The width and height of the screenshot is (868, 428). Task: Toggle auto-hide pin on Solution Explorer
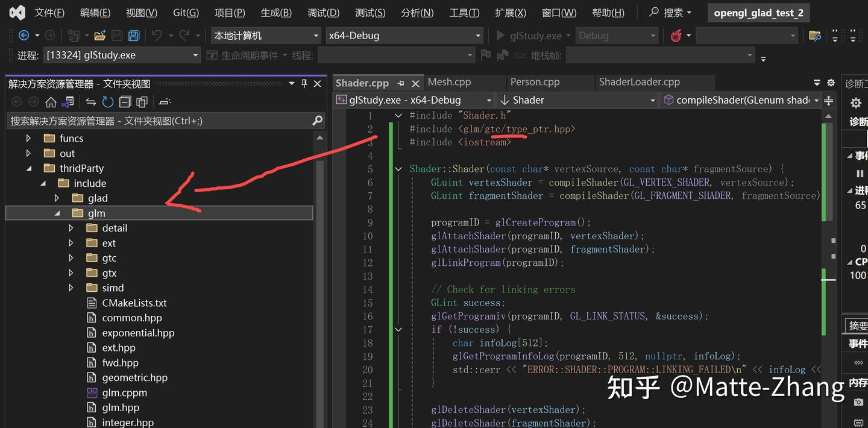[x=304, y=83]
